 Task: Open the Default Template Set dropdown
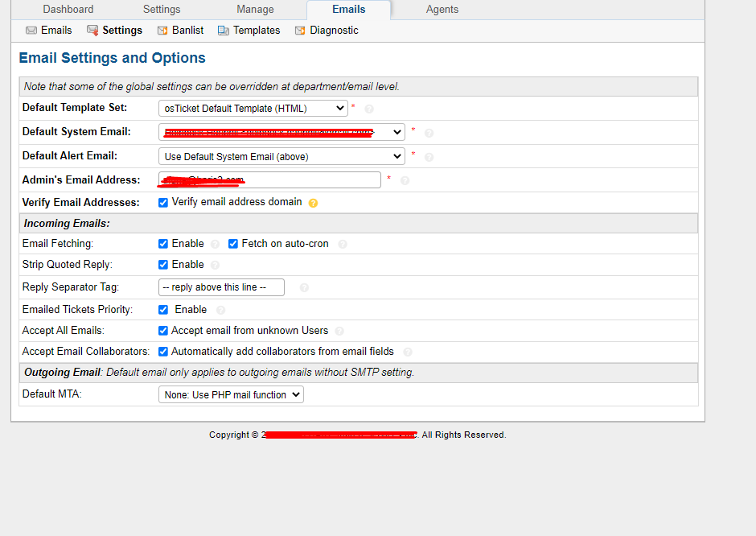(253, 108)
